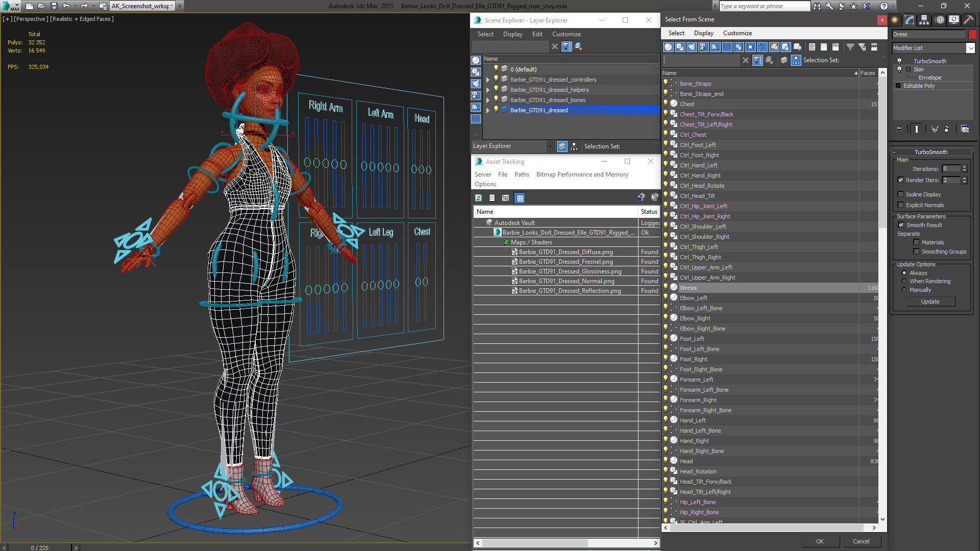Switch Asset Tracking to table view icon
Image resolution: width=980 pixels, height=551 pixels.
click(x=520, y=198)
